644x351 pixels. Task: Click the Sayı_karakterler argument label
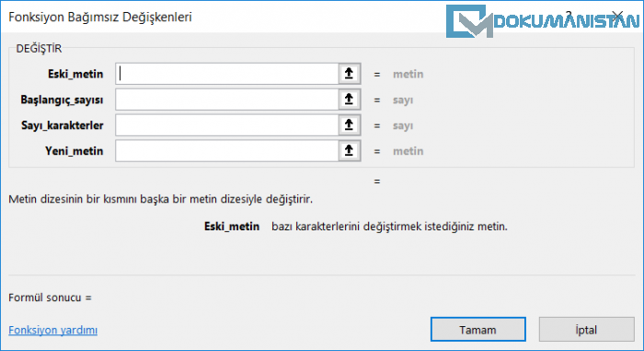tap(63, 125)
